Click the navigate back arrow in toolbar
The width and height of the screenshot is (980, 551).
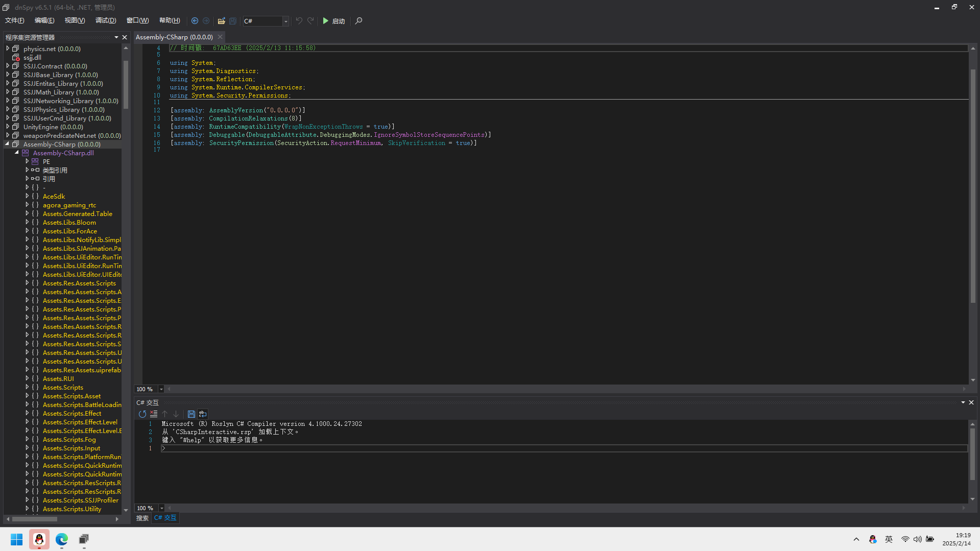(x=195, y=21)
